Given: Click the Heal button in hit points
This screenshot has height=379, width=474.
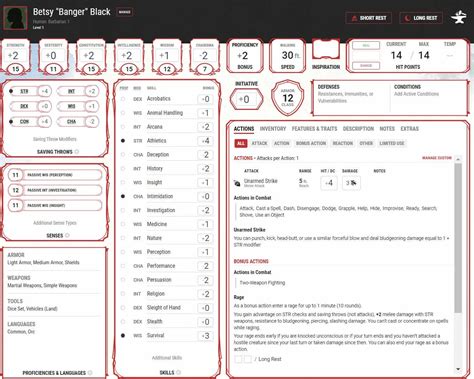Looking at the screenshot, I should click(x=366, y=45).
